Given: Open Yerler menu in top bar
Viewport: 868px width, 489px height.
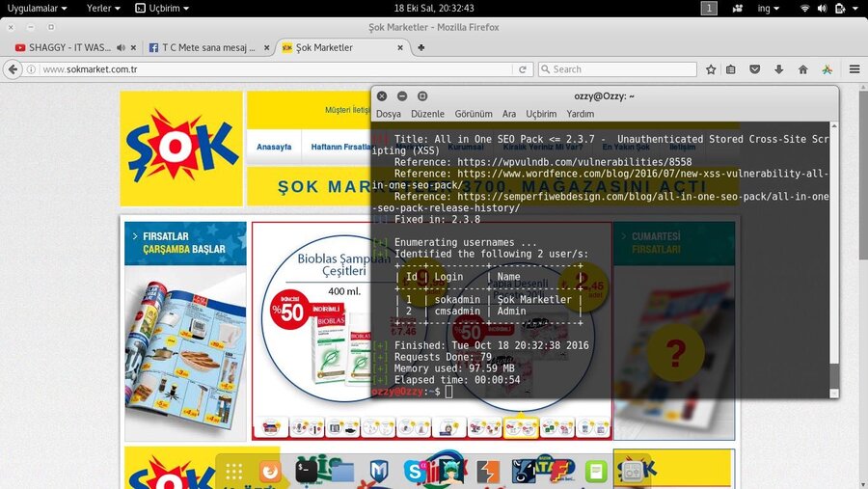Looking at the screenshot, I should [x=103, y=8].
